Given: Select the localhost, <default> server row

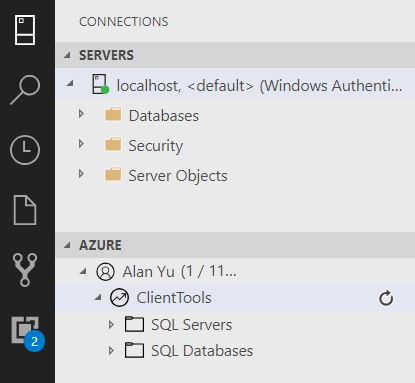Looking at the screenshot, I should click(x=235, y=83).
